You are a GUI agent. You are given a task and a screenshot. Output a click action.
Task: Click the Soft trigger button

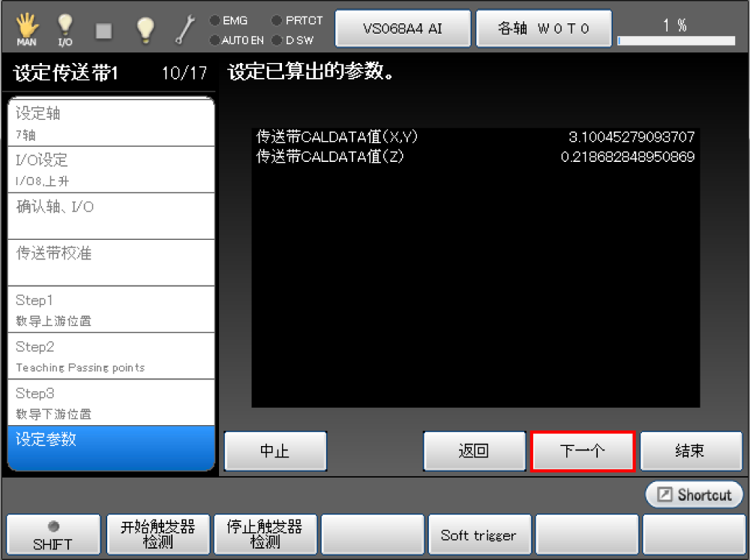(480, 535)
